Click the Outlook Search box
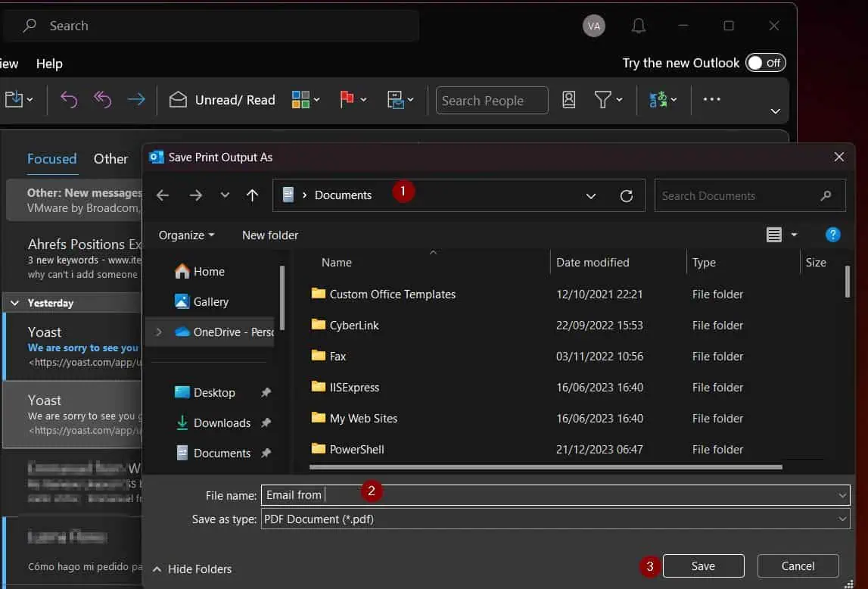Image resolution: width=868 pixels, height=589 pixels. 210,26
